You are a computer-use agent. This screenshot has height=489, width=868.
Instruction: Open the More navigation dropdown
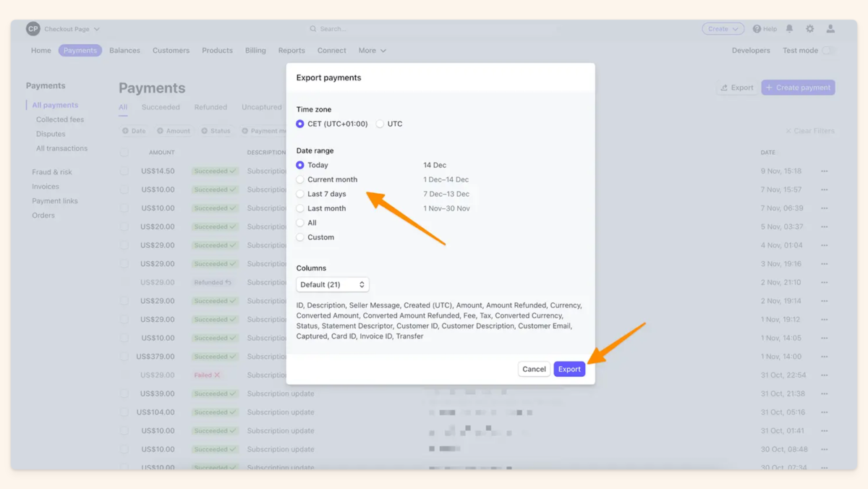pos(372,51)
